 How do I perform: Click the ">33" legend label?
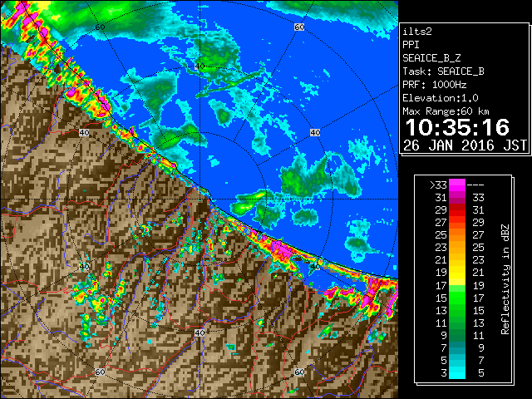tap(438, 185)
